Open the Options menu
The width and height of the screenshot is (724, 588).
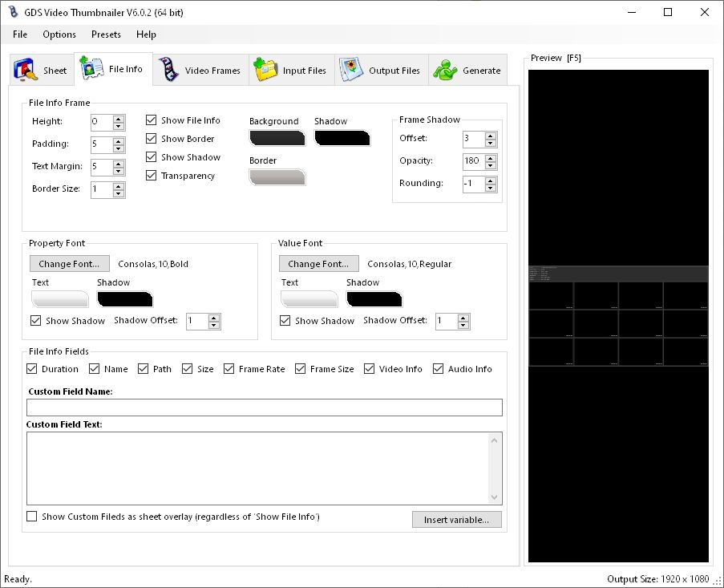(x=59, y=34)
